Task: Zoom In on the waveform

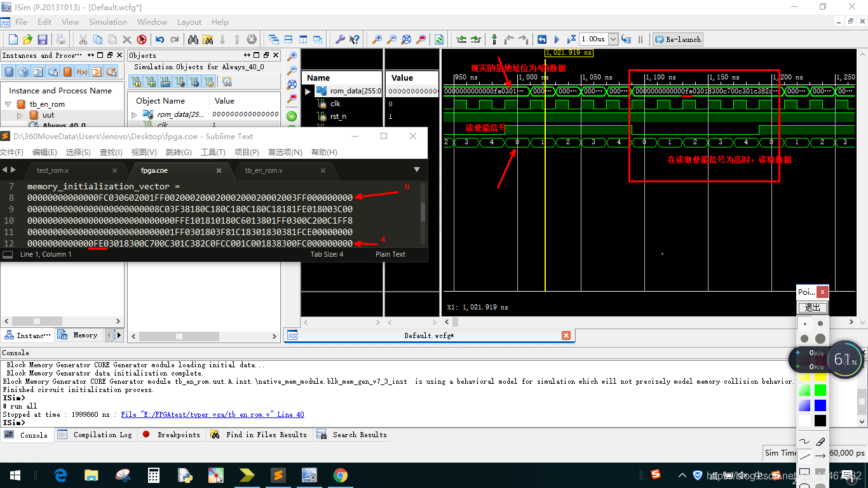Action: [378, 39]
